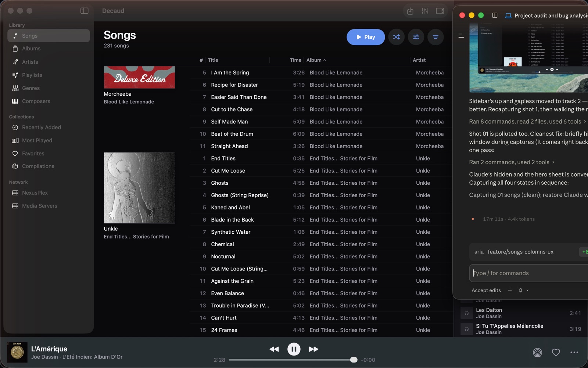The width and height of the screenshot is (588, 368).
Task: Skip to the previous track
Action: coord(274,349)
